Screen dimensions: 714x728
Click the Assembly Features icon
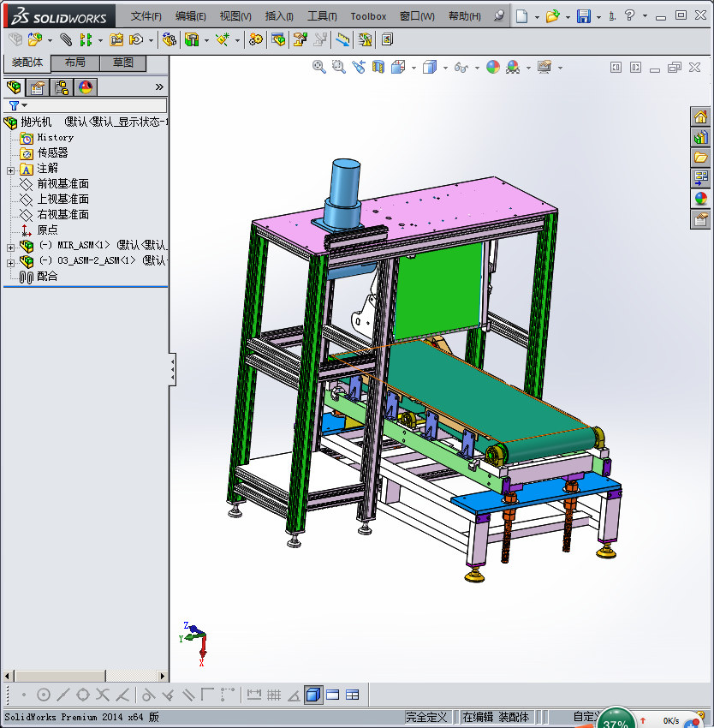click(x=192, y=39)
